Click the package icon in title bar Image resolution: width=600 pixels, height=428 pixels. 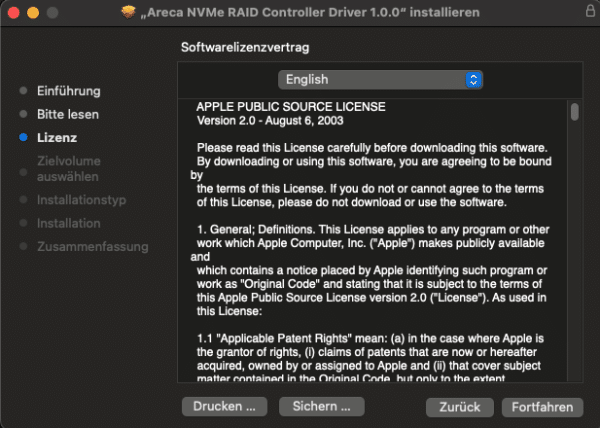point(129,12)
